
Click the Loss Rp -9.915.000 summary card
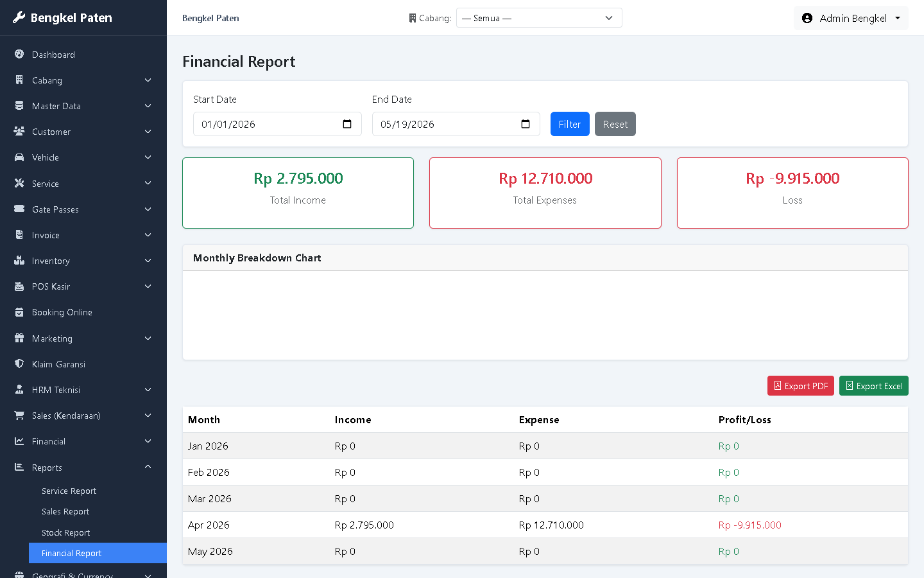tap(792, 193)
